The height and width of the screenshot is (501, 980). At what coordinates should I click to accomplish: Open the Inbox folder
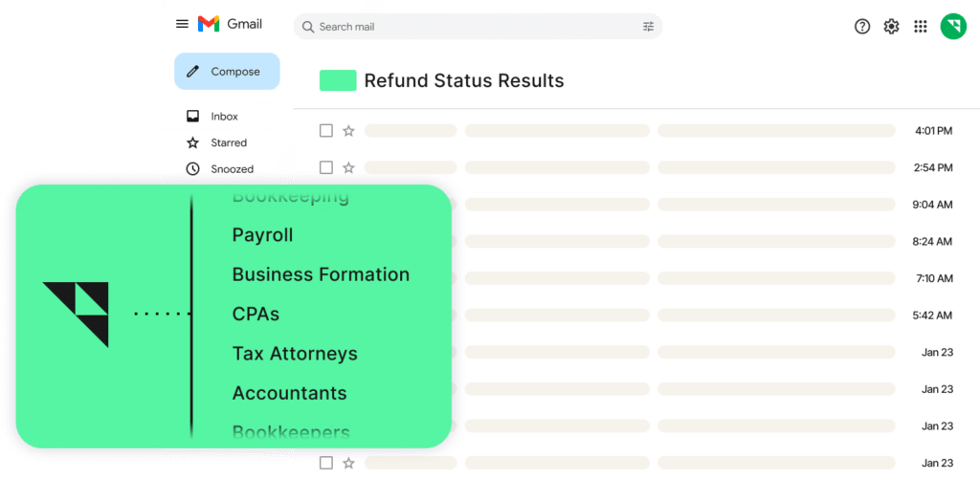(x=224, y=117)
